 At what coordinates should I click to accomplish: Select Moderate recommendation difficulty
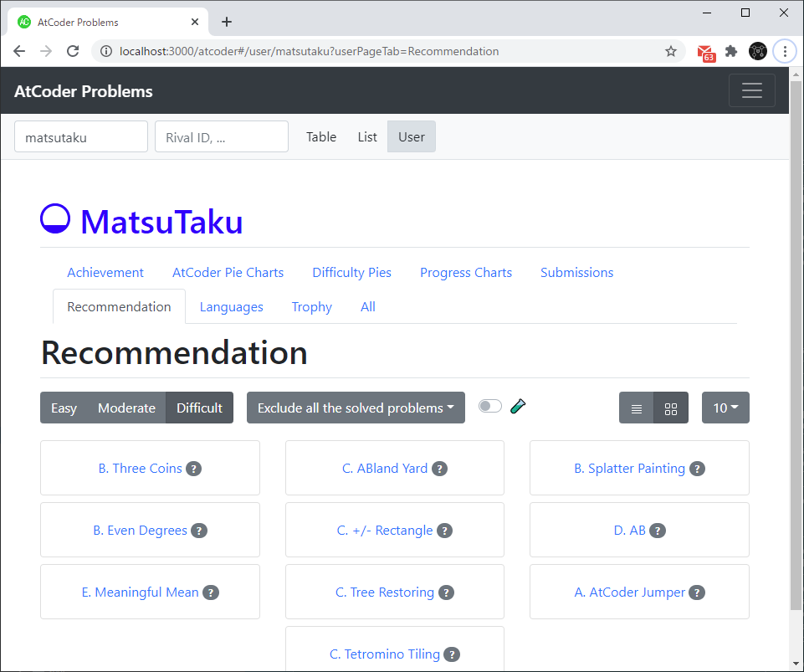pyautogui.click(x=126, y=408)
